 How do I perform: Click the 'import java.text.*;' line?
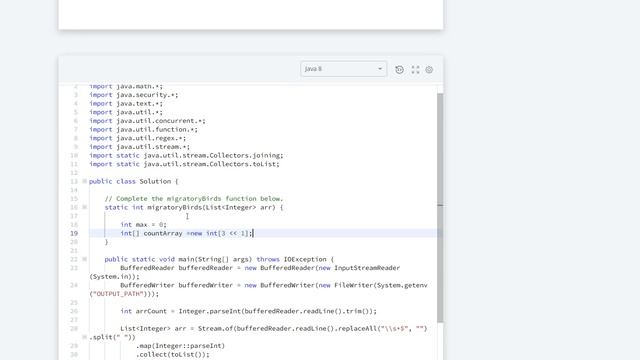point(126,104)
